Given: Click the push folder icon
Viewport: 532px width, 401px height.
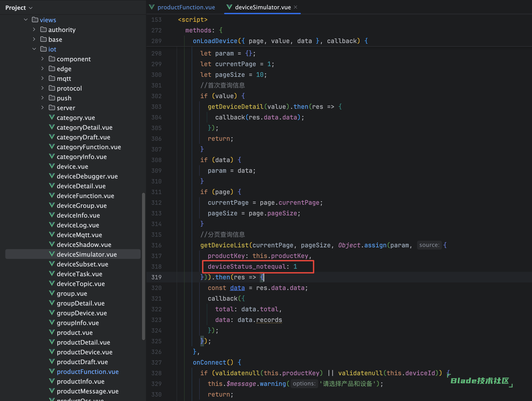Looking at the screenshot, I should pos(52,98).
